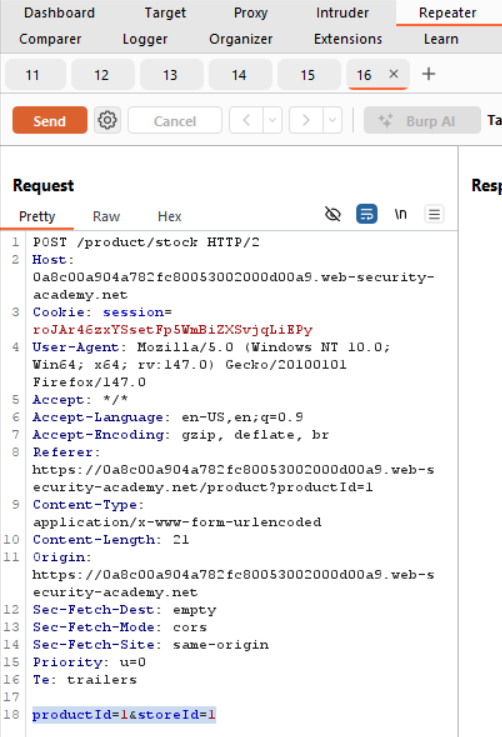Open the Extensions tab

click(x=348, y=39)
